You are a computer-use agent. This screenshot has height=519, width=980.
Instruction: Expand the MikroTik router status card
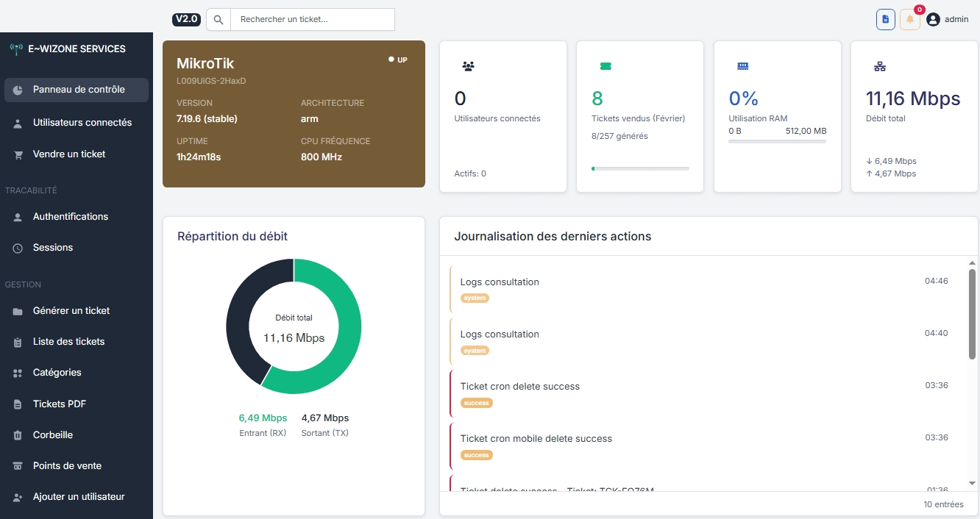294,114
